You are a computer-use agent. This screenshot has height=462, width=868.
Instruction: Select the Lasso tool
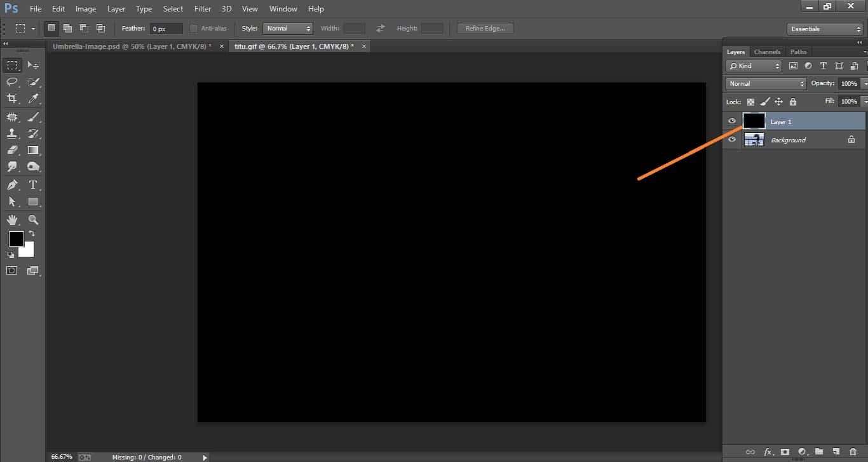pos(13,82)
